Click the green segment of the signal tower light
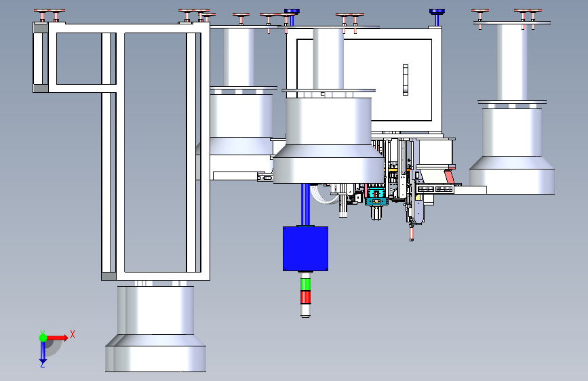This screenshot has width=588, height=381. click(306, 285)
